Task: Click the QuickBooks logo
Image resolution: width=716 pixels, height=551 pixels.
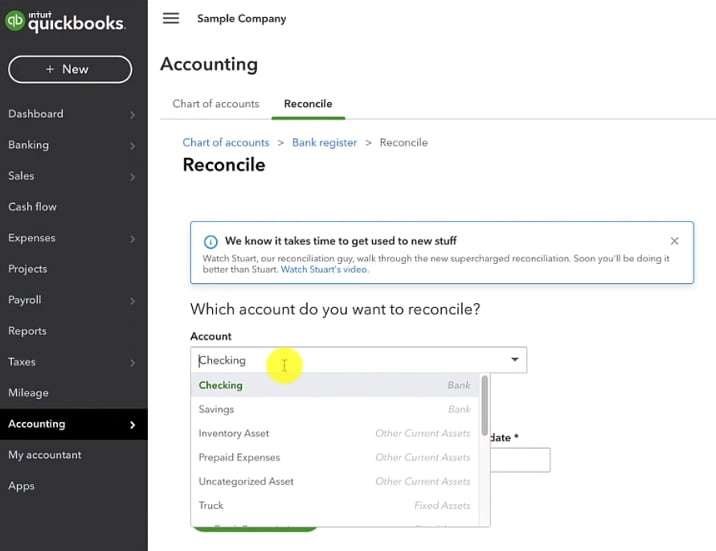Action: coord(64,21)
